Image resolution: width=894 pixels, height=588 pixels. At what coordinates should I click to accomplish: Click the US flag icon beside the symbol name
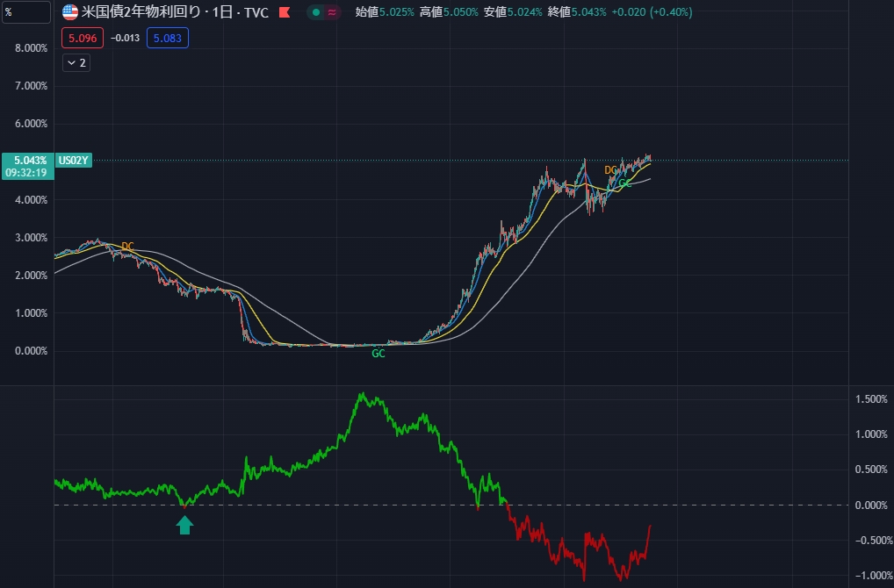tap(70, 11)
